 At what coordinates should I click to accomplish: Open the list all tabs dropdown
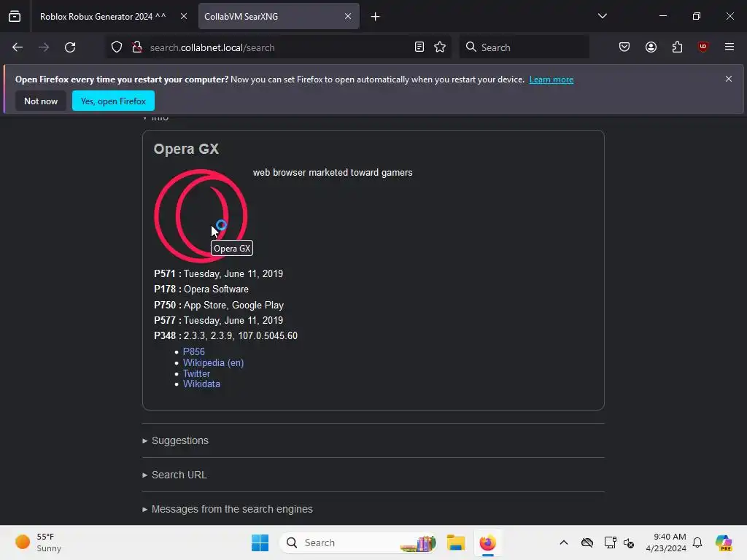[602, 16]
